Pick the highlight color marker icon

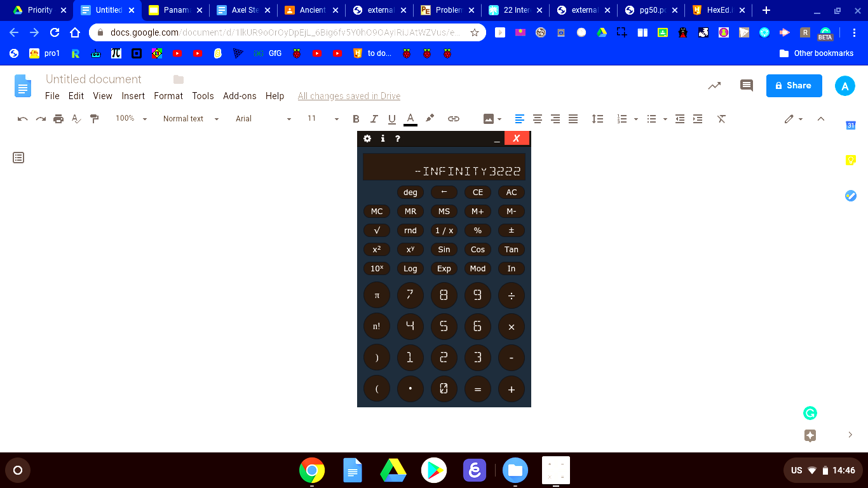[x=430, y=118]
